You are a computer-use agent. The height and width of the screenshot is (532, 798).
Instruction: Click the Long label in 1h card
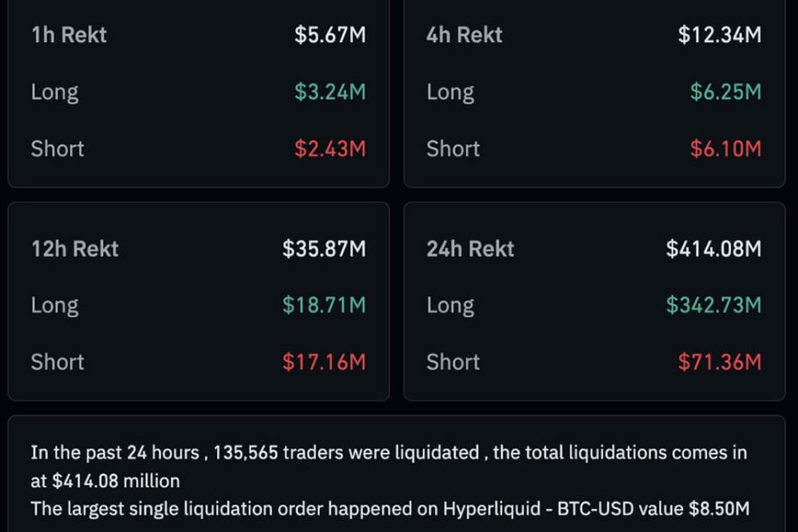coord(54,91)
